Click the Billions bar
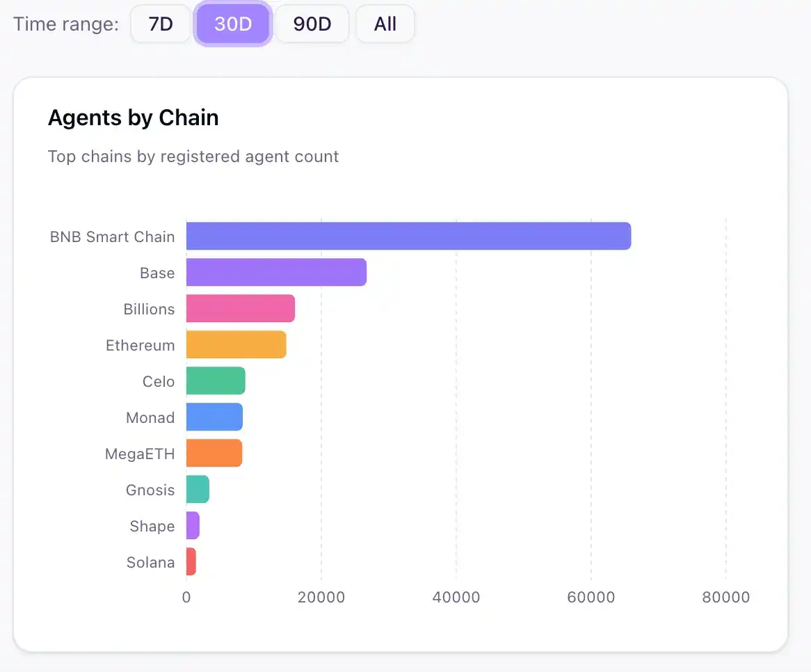Viewport: 811px width, 672px height. tap(240, 308)
